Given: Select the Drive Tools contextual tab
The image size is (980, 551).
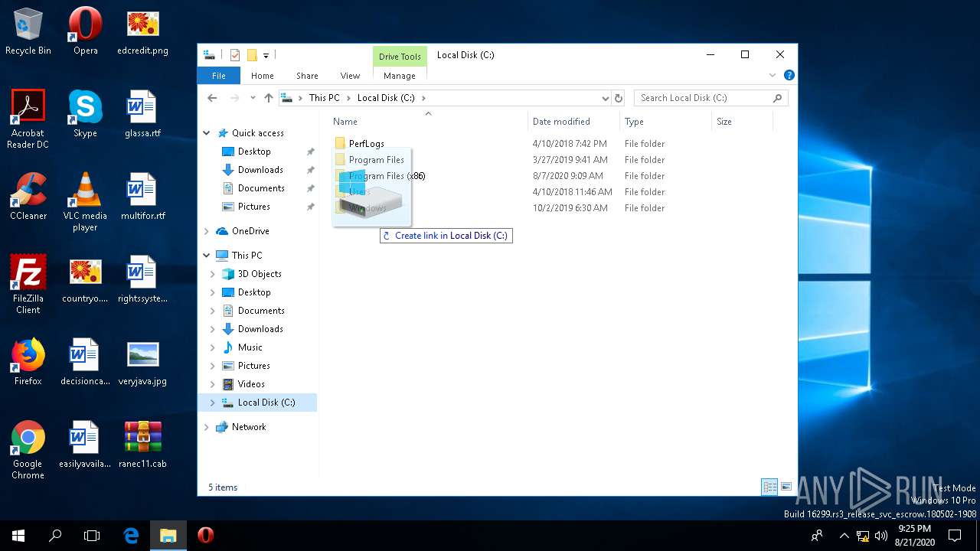Looking at the screenshot, I should [400, 57].
